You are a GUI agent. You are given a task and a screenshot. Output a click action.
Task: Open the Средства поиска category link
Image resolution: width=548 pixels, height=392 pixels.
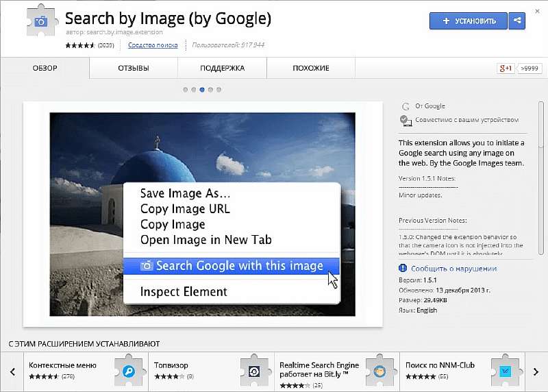click(x=153, y=45)
